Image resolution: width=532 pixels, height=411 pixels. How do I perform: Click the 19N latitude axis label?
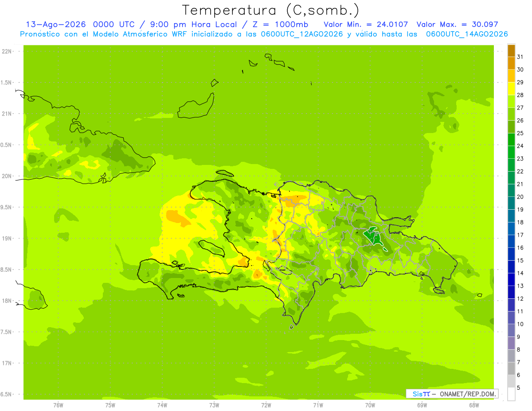point(7,239)
